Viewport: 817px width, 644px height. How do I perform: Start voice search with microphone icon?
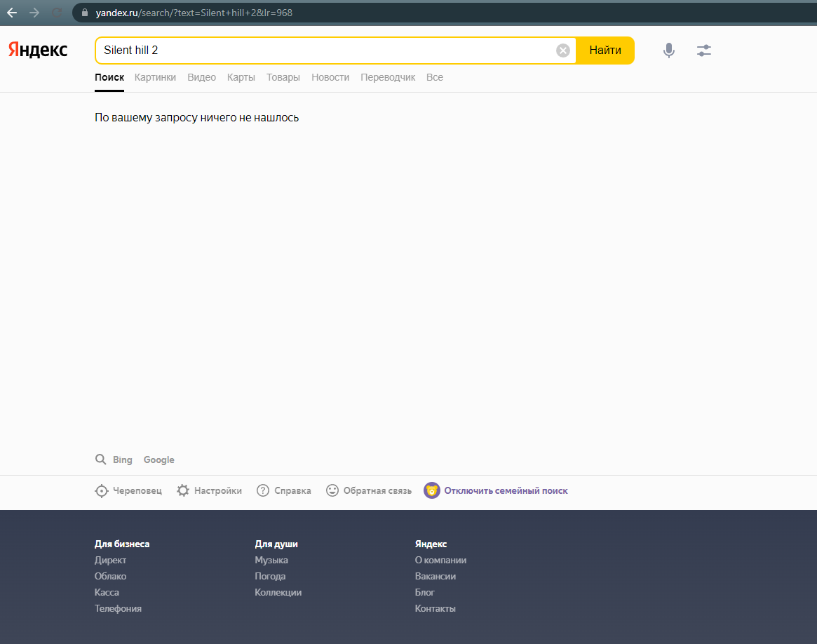coord(669,51)
